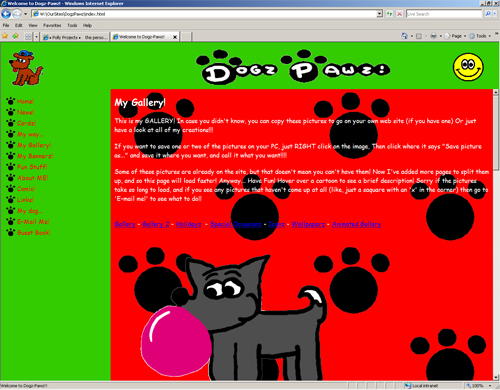Open the Wallpaperz link
500x390 pixels.
coord(308,224)
